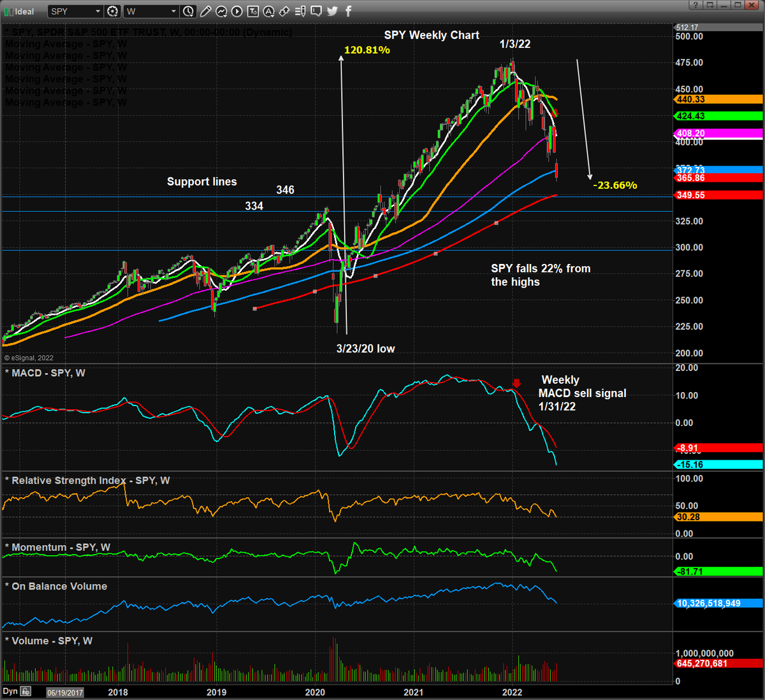Open the symbol settings gear icon

click(112, 11)
